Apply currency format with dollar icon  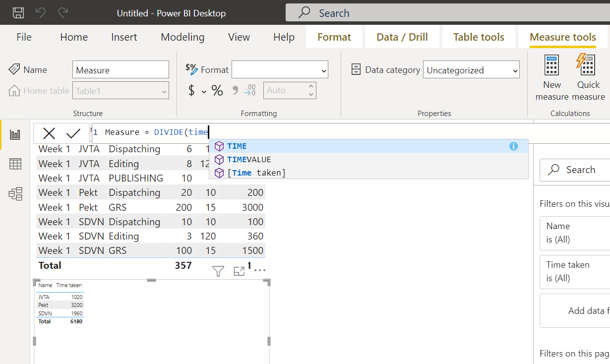(192, 90)
